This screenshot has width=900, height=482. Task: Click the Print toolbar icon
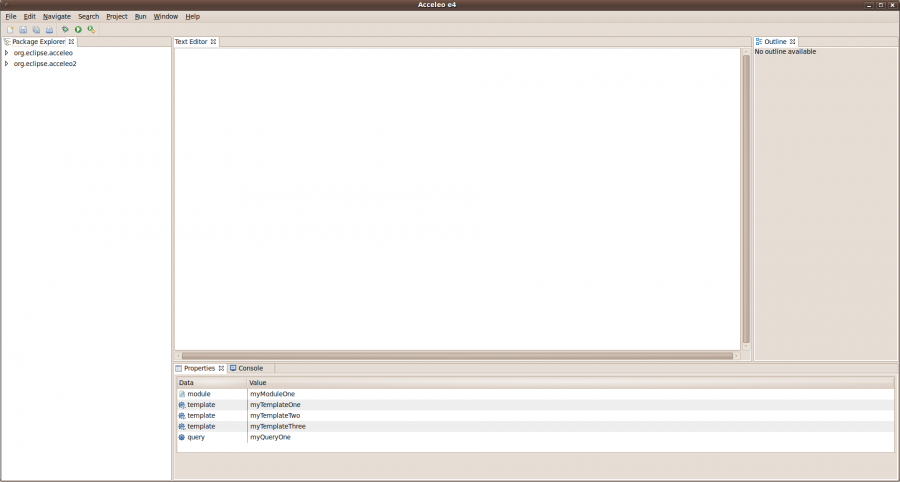click(x=49, y=30)
